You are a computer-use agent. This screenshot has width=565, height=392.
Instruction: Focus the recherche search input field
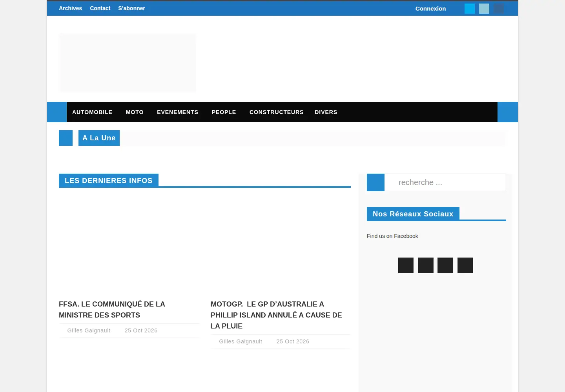[x=445, y=182]
